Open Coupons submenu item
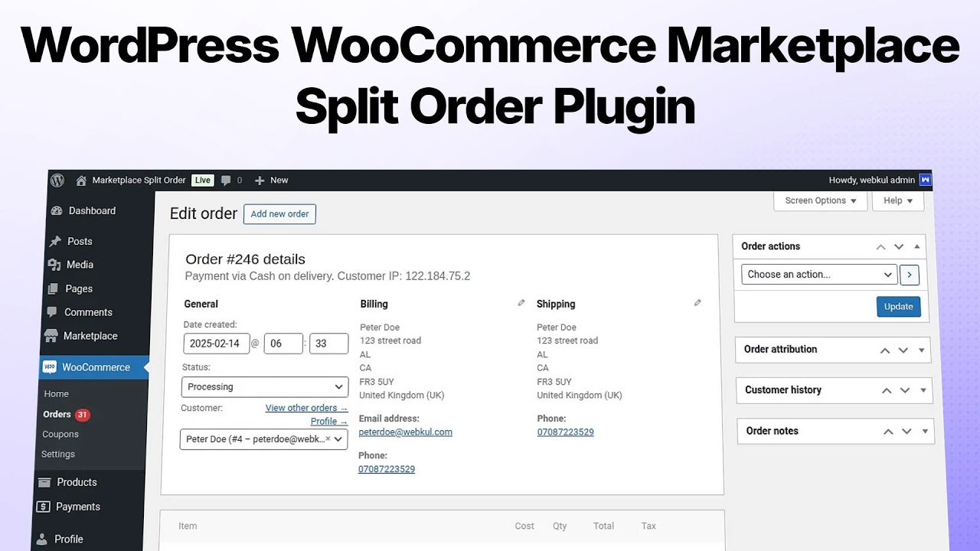Image resolution: width=980 pixels, height=551 pixels. click(60, 434)
